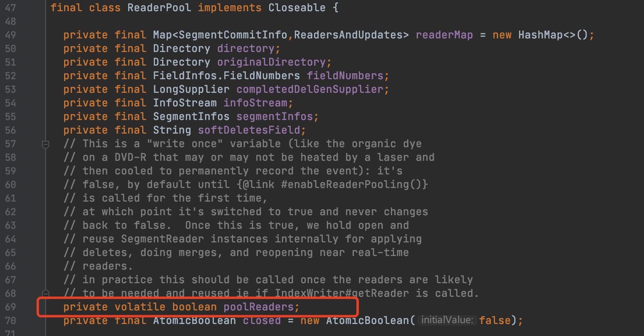Image resolution: width=644 pixels, height=336 pixels.
Task: Click the completedDelGenSupplier field
Action: pyautogui.click(x=310, y=89)
